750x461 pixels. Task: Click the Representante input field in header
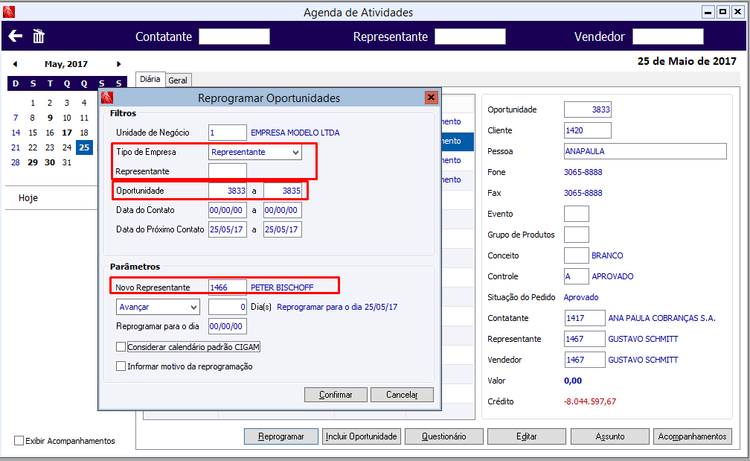tap(470, 36)
